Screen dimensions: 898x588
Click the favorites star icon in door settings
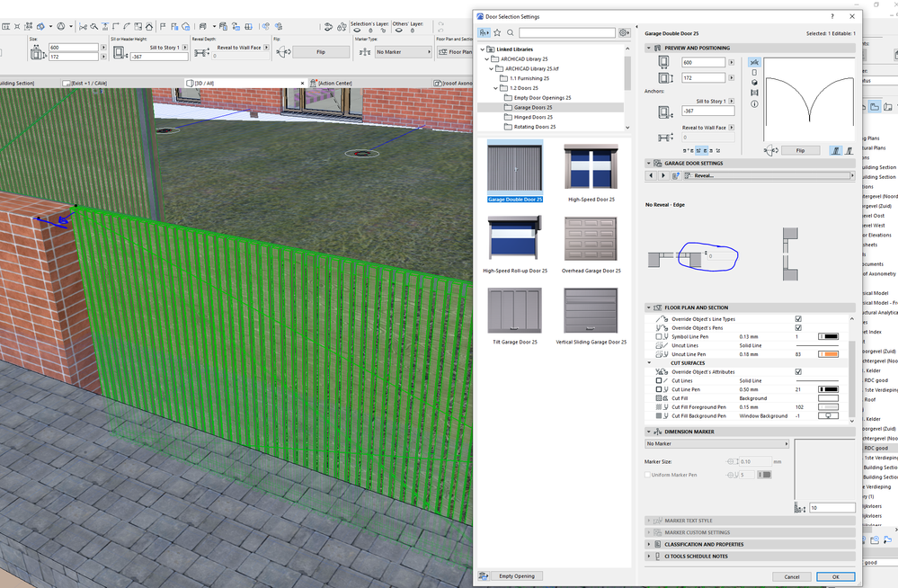pos(497,32)
